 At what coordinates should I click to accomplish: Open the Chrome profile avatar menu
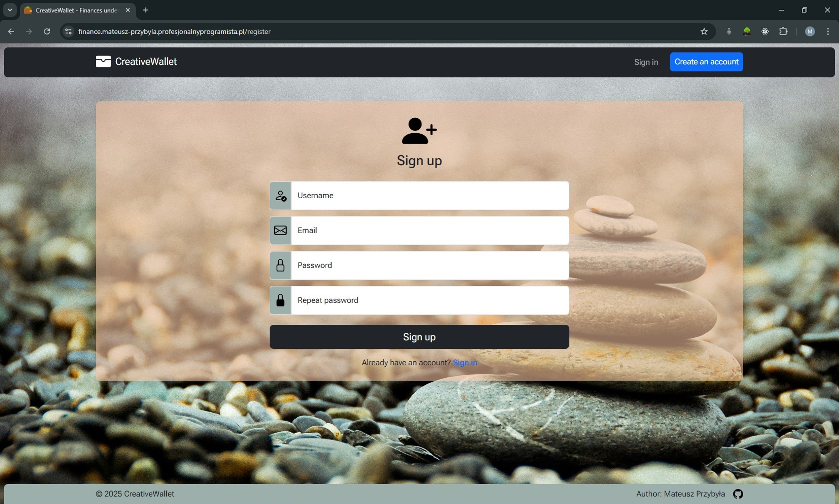click(810, 31)
